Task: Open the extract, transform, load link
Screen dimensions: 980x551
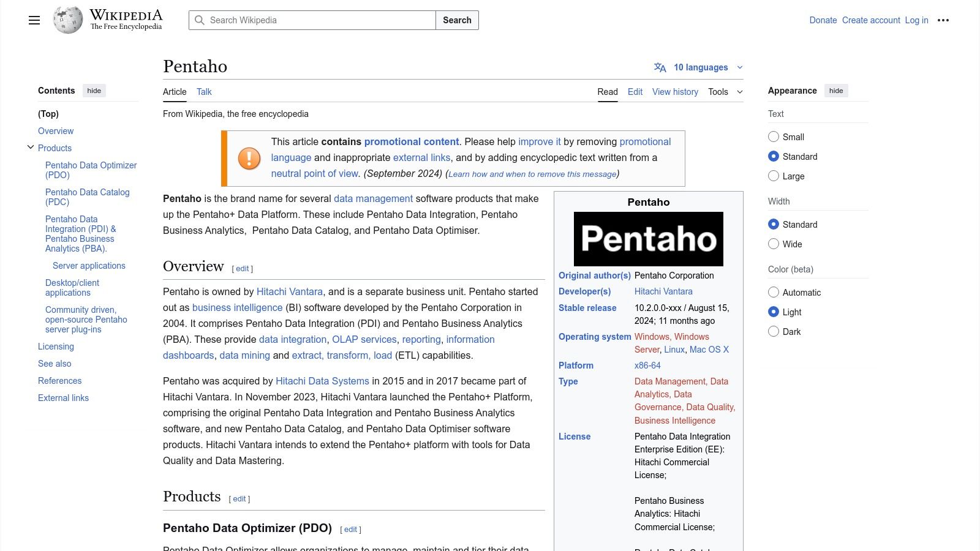Action: pyautogui.click(x=342, y=355)
